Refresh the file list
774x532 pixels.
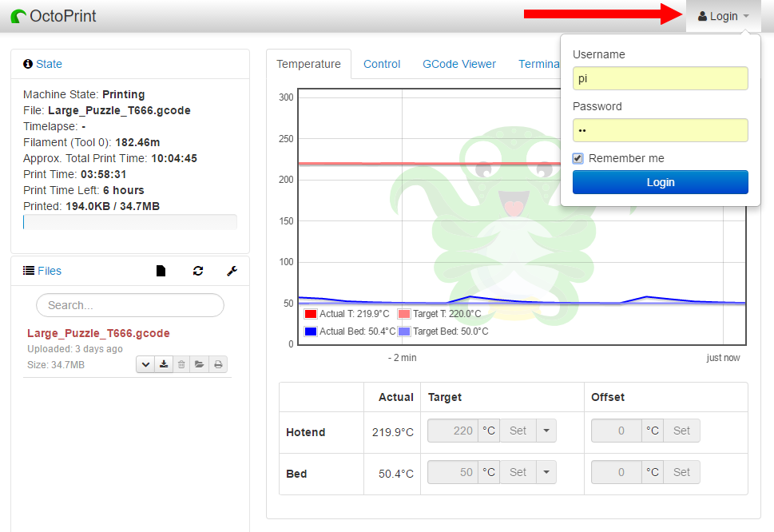[198, 271]
